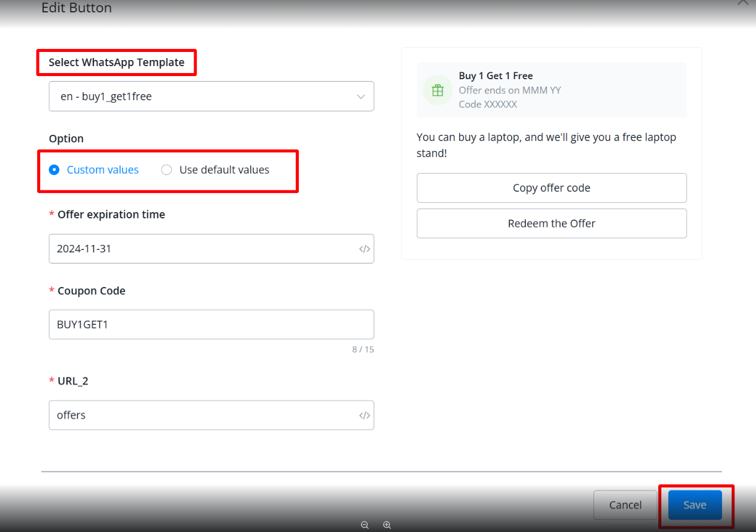The width and height of the screenshot is (756, 532).
Task: Click the 8 / 15 character counter
Action: coord(363,350)
